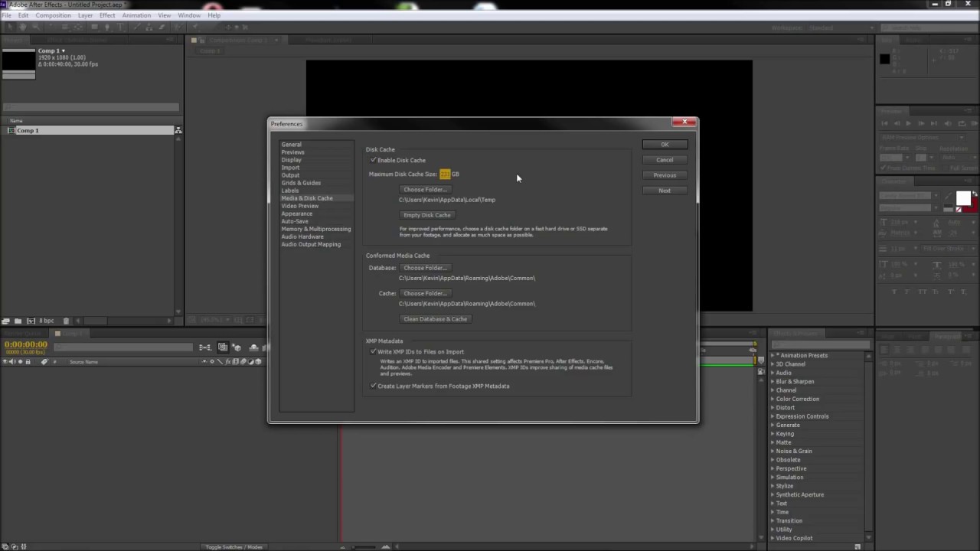Click the Maximum Disk Cache Size value field
Image resolution: width=980 pixels, height=551 pixels.
point(445,174)
